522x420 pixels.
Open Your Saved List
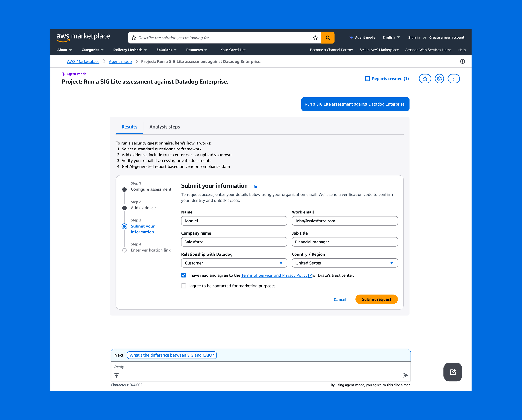point(233,50)
